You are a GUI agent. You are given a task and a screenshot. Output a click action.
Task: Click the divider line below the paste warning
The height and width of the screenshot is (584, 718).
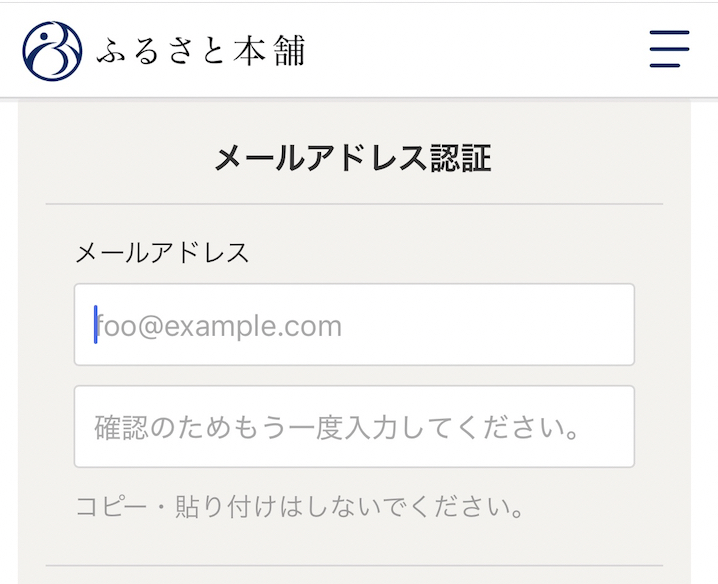point(354,567)
